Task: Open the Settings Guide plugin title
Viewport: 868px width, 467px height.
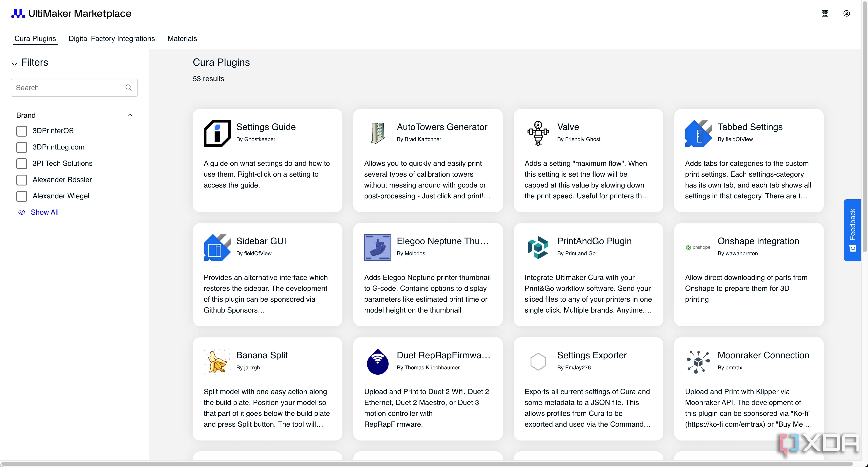Action: point(266,127)
